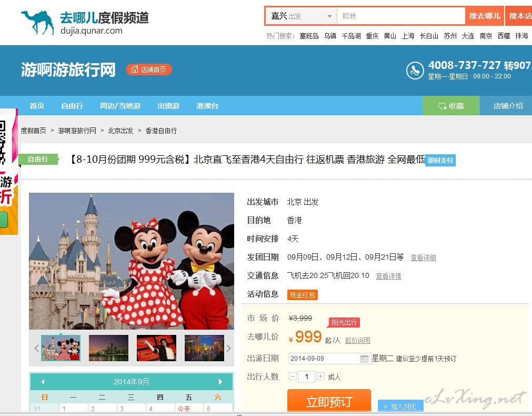Open hot search link 长白山
Screen dimensions: 532x416
coord(429,36)
